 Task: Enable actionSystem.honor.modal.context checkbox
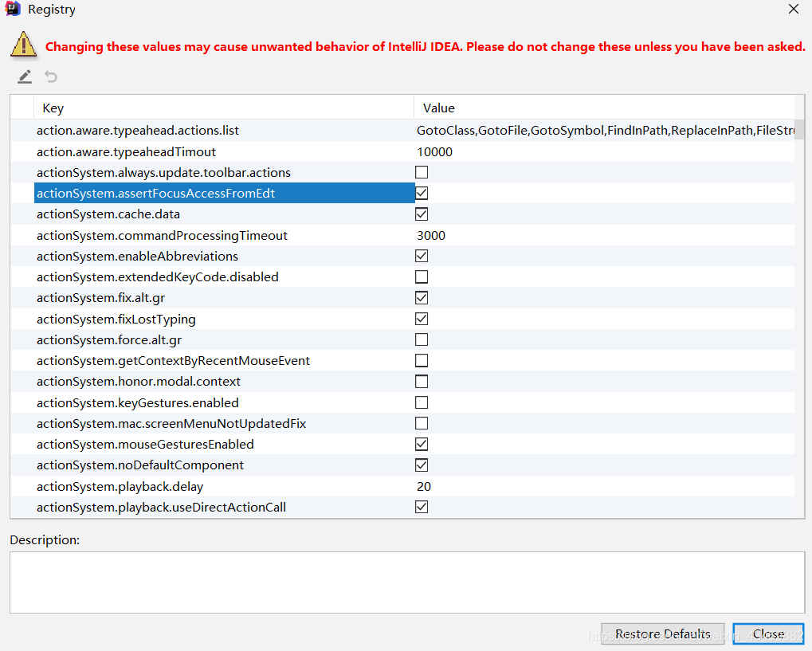[x=422, y=382]
